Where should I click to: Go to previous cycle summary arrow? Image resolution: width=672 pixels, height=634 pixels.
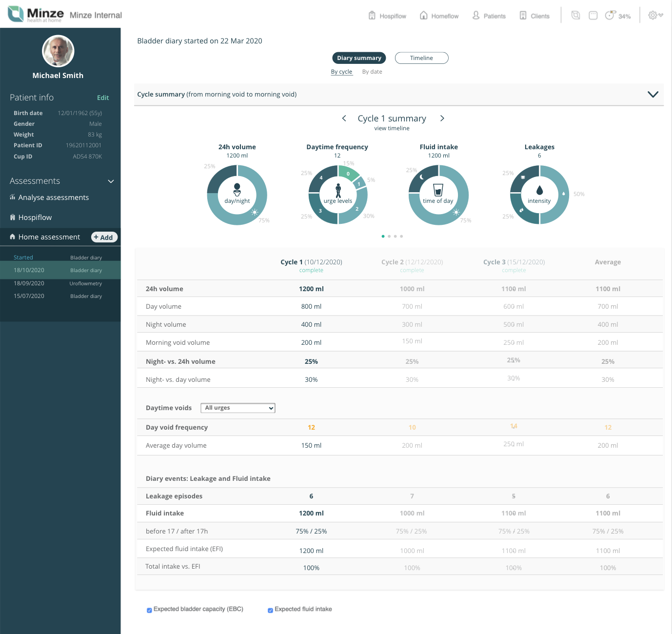tap(344, 119)
